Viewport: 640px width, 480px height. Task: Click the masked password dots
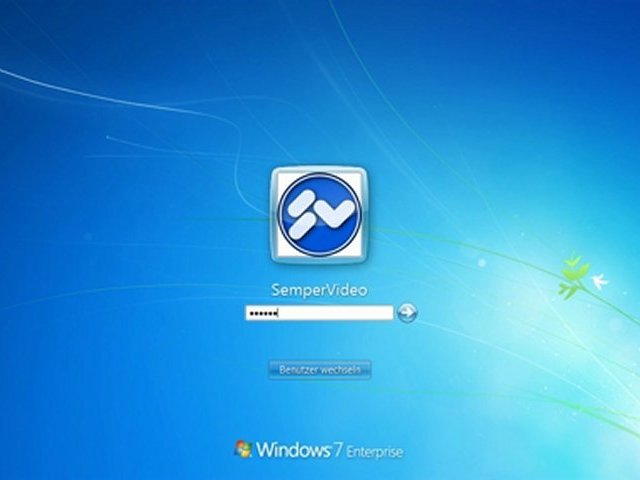pos(262,314)
